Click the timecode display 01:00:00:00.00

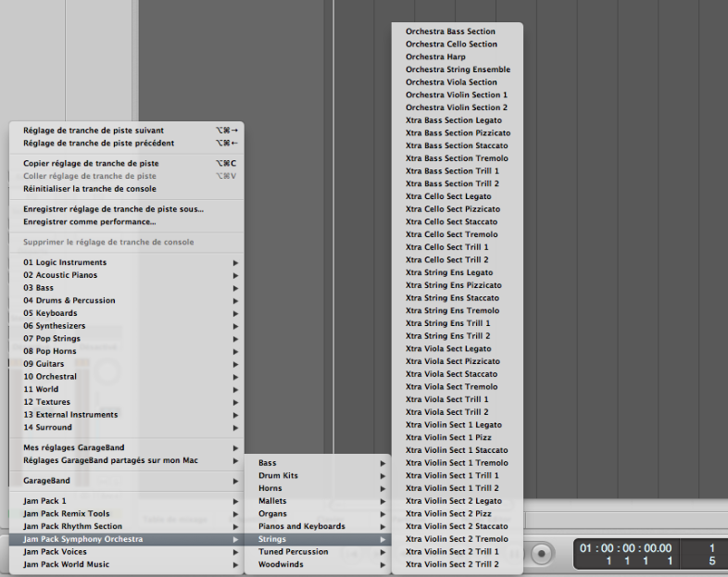click(625, 548)
